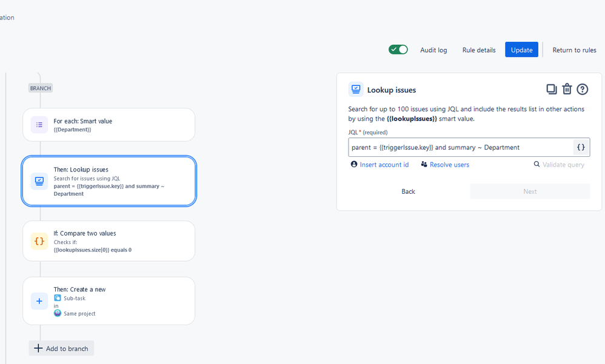
Task: Select the If: Compare two values card
Action: pos(109,242)
